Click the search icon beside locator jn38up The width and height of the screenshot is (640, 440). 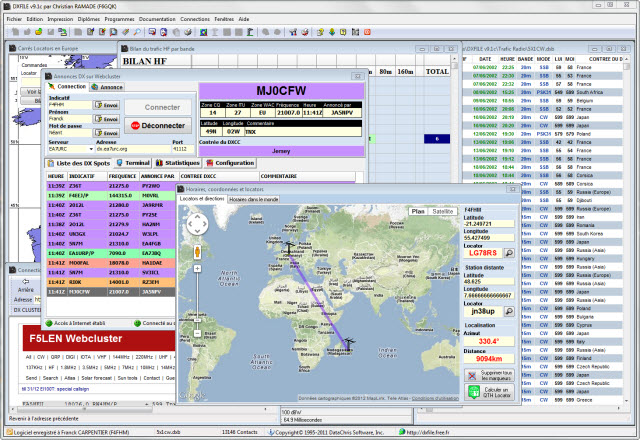[509, 311]
